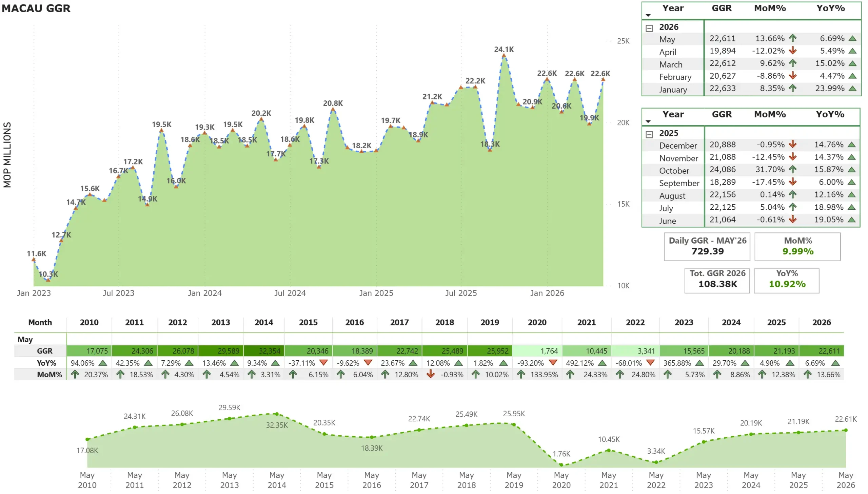The image size is (868, 494).
Task: Click red down arrow for April MoM -12.02%
Action: coord(792,51)
